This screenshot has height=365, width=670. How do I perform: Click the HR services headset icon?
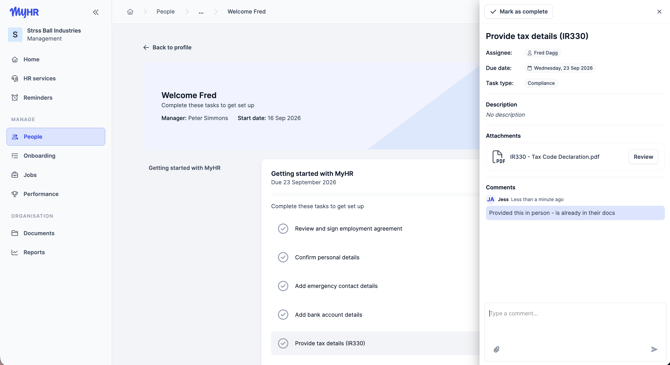point(15,79)
